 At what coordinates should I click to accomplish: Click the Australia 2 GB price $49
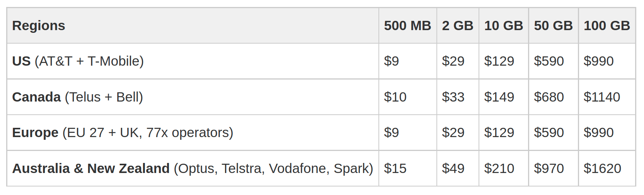click(453, 169)
